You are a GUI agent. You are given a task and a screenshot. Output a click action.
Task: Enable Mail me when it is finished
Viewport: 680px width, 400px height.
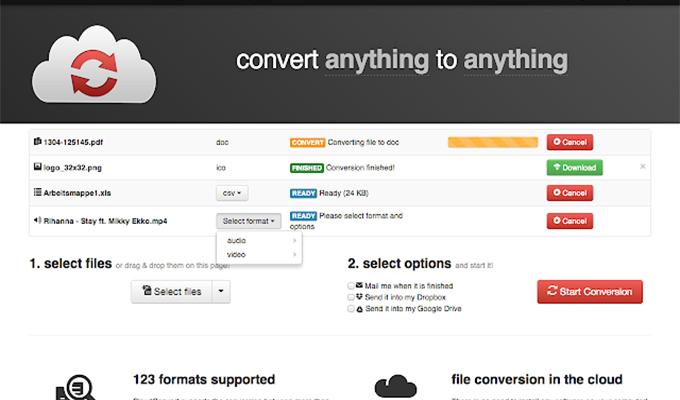(351, 286)
